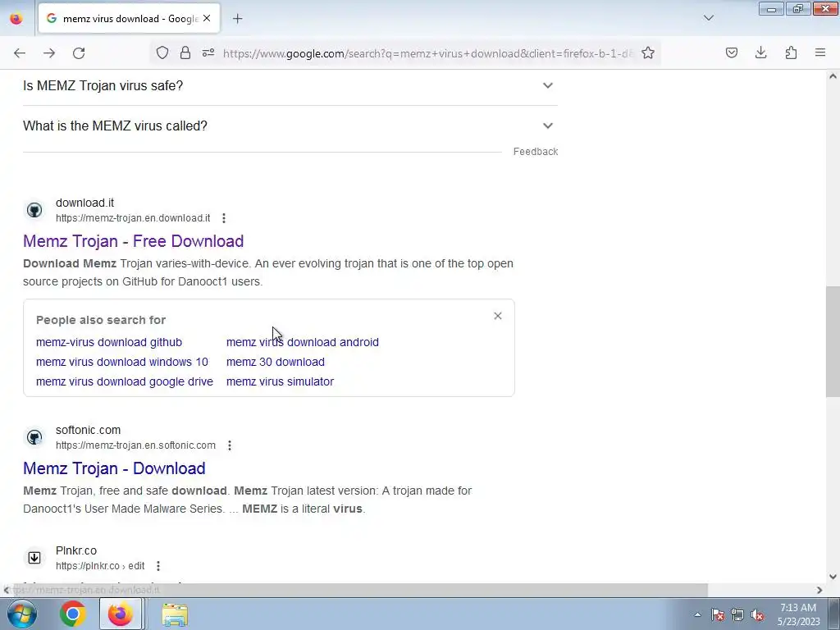840x630 pixels.
Task: Dismiss the People also search for box
Action: point(498,316)
